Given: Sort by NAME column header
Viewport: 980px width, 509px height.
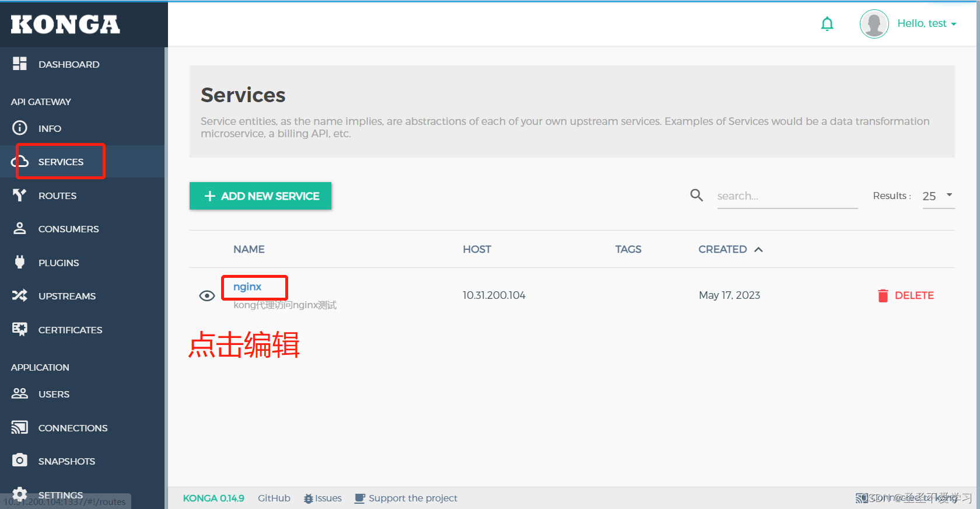Looking at the screenshot, I should pyautogui.click(x=249, y=249).
